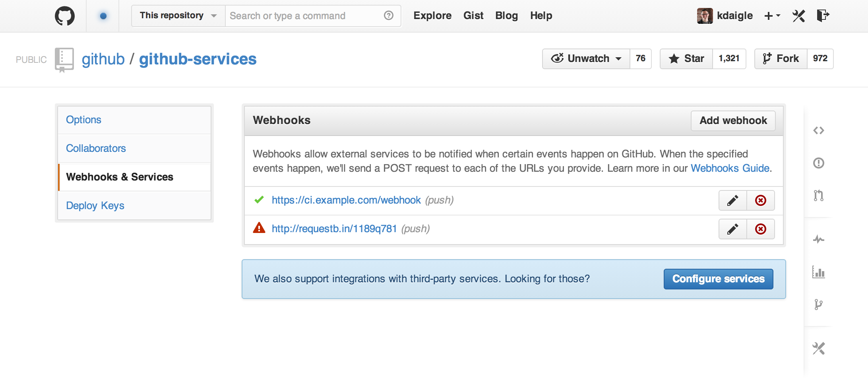Delete the requestb.in webhook
The image size is (868, 392).
[x=760, y=229]
